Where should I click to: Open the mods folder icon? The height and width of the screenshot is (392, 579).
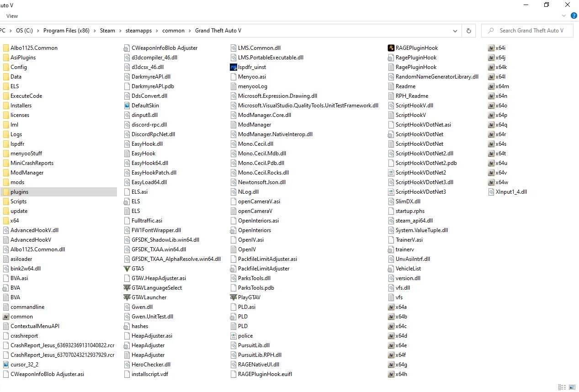click(6, 182)
